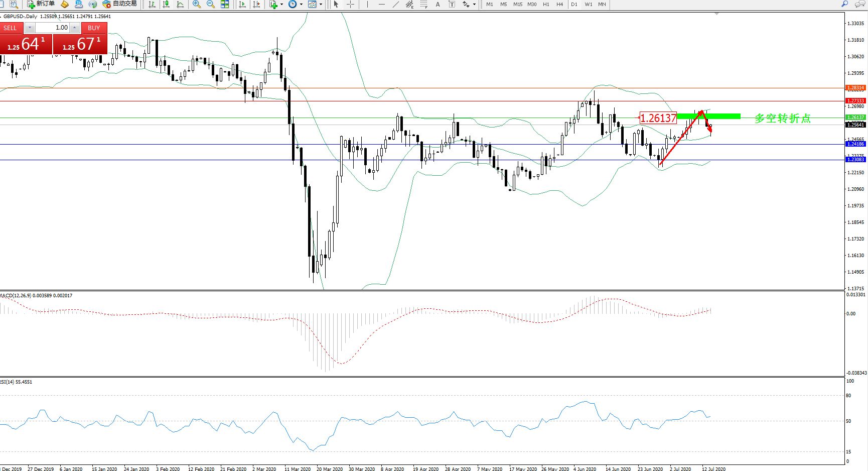Click the lot volume input field
868x471 pixels.
tap(52, 28)
